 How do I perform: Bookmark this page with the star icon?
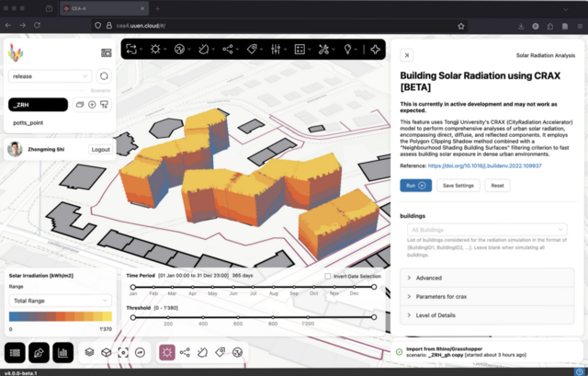point(461,26)
